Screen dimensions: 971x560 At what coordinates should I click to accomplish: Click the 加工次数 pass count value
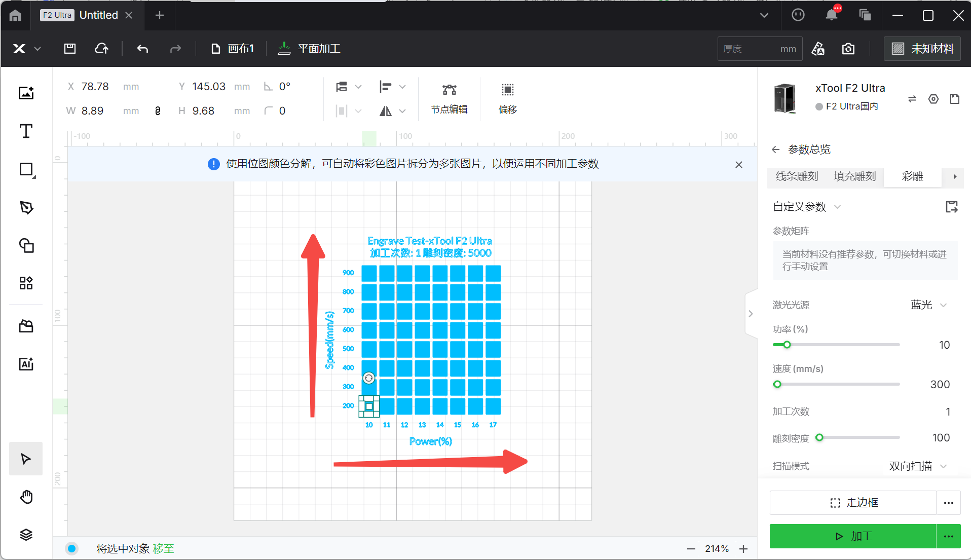pos(948,412)
